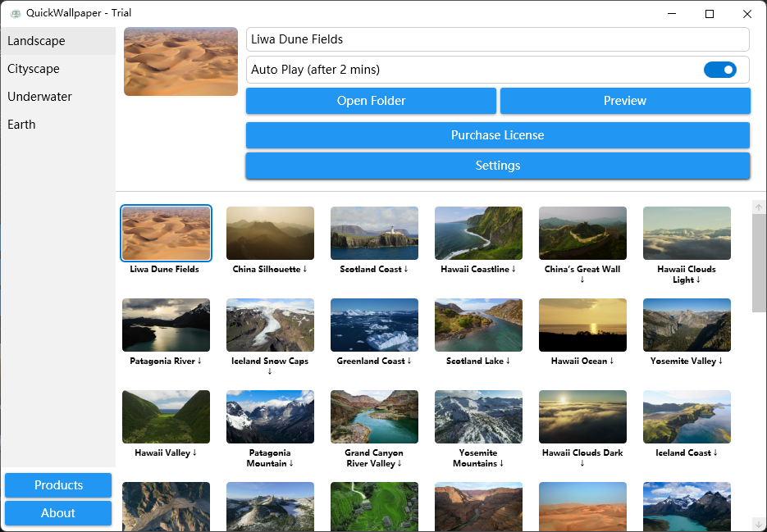Close the QuickWallpaper window

747,14
